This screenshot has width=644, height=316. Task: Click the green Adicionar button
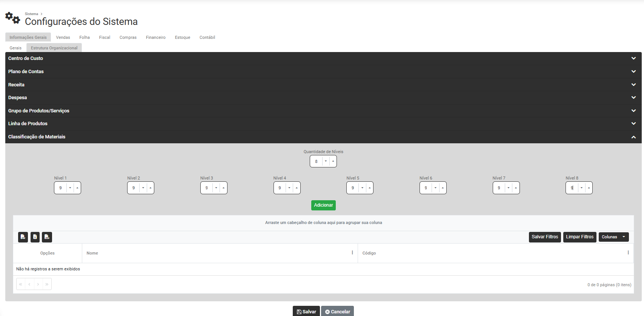(x=323, y=205)
